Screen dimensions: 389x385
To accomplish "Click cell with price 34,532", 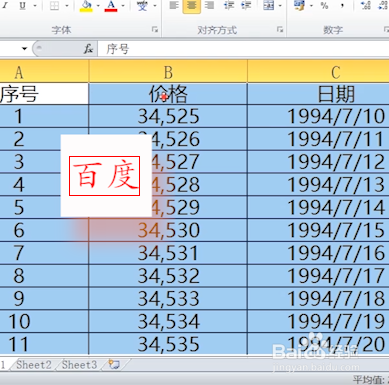I will click(x=168, y=276).
